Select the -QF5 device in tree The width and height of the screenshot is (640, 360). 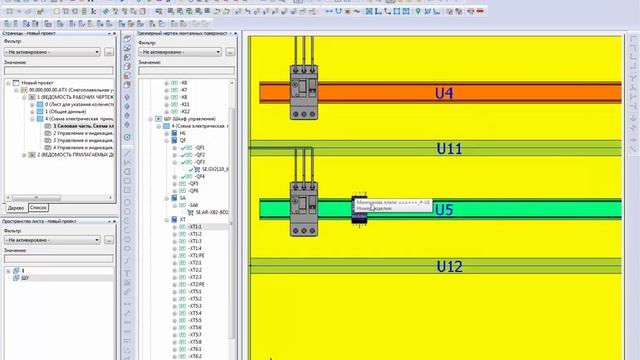tap(193, 184)
